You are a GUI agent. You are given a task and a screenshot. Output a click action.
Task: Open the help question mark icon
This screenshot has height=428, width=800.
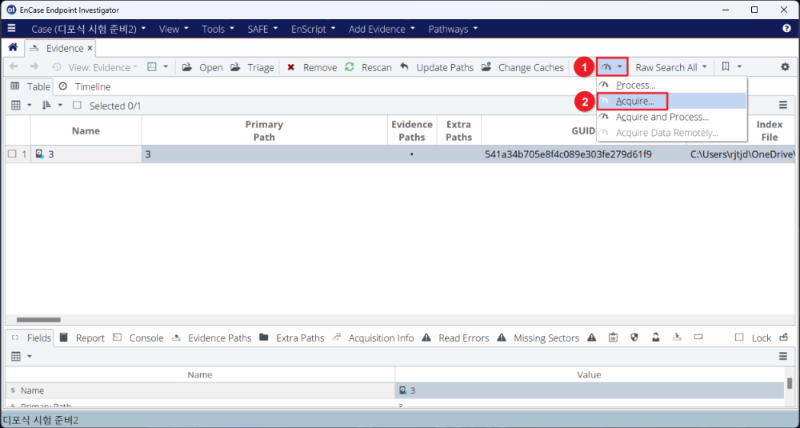(x=786, y=29)
